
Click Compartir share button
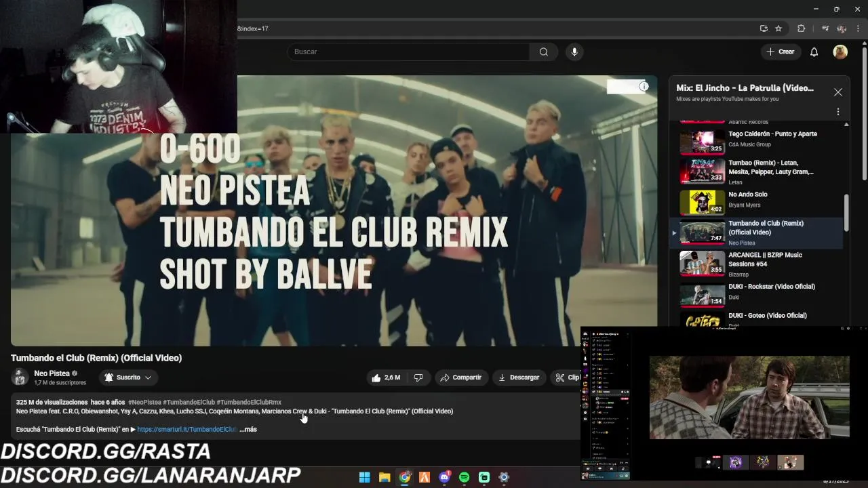tap(460, 378)
